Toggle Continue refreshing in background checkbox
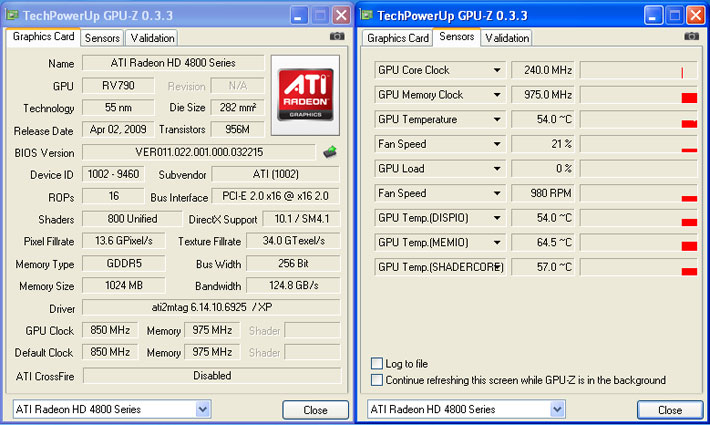Image resolution: width=710 pixels, height=425 pixels. (377, 380)
